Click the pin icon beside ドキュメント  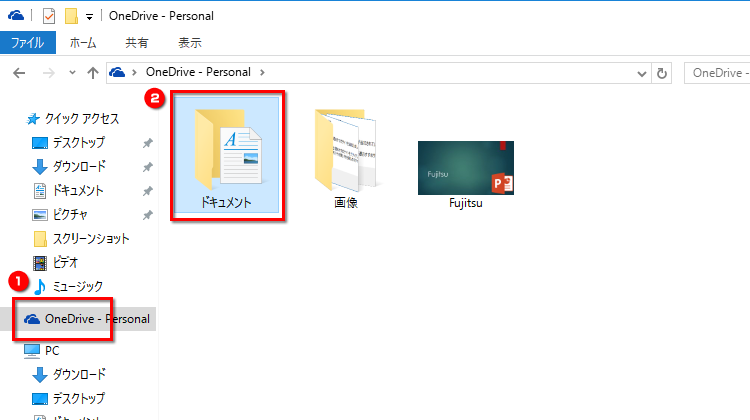tap(148, 191)
